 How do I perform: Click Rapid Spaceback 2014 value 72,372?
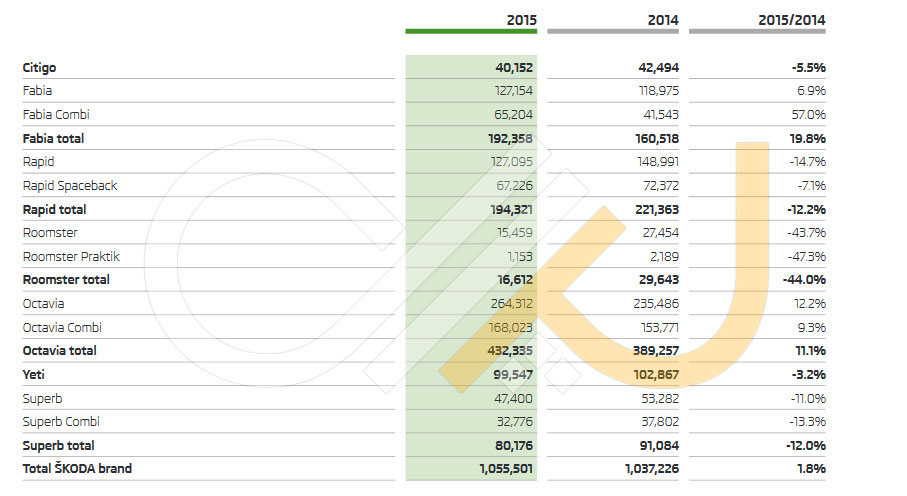coord(661,186)
